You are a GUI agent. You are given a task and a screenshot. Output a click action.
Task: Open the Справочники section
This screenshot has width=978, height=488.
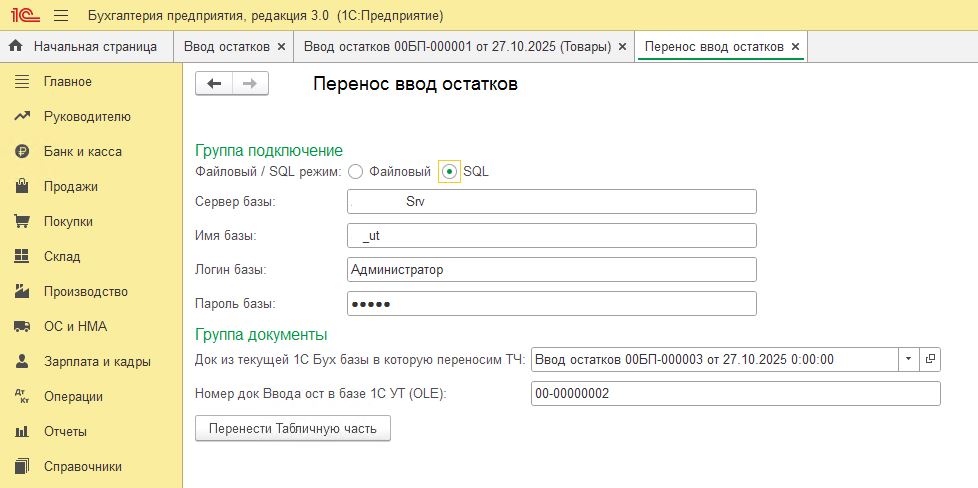[x=82, y=467]
